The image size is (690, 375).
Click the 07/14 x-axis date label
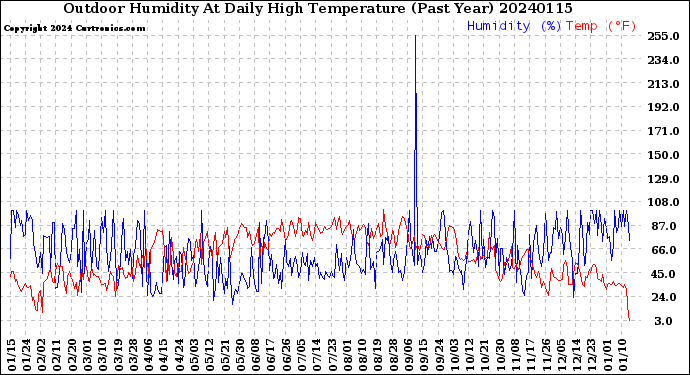click(x=317, y=355)
